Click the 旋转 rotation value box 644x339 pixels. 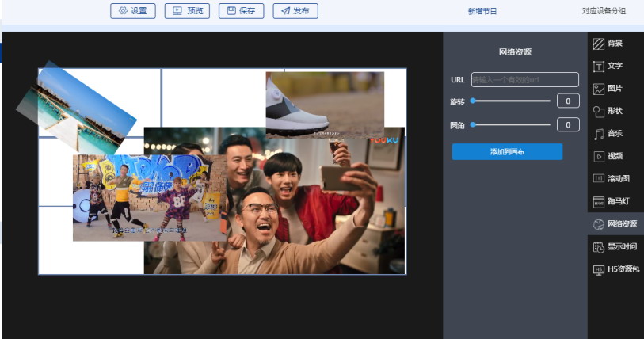[x=568, y=101]
